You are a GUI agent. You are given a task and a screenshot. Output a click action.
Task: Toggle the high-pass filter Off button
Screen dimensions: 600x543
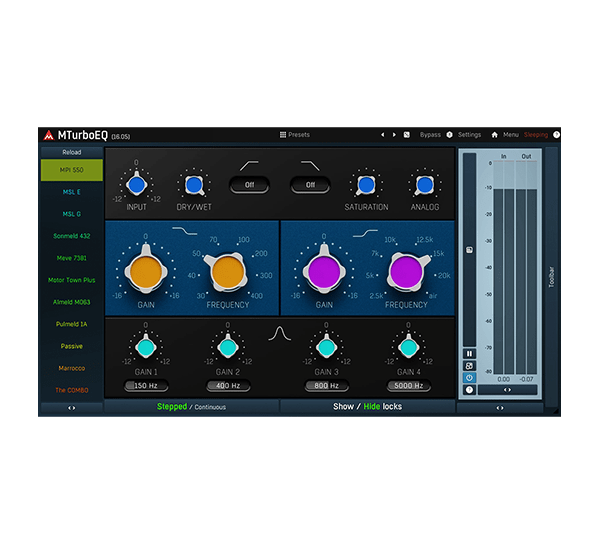249,185
